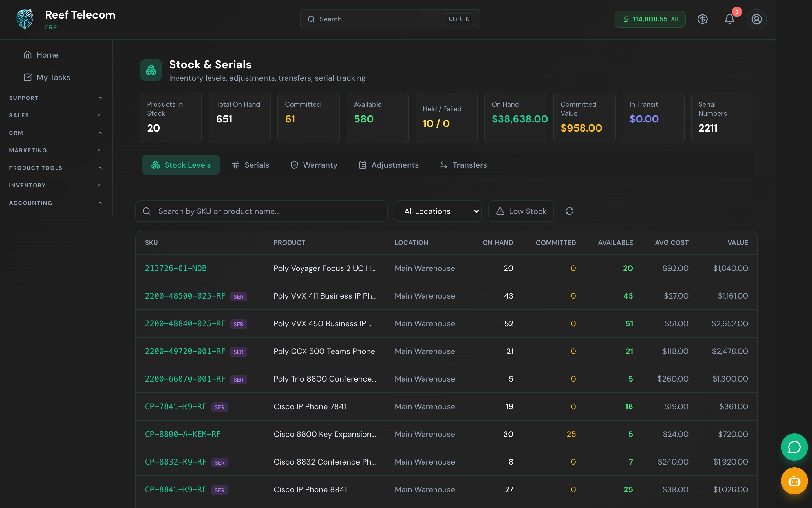The image size is (812, 508).
Task: Switch to the Transfers tab
Action: (463, 165)
